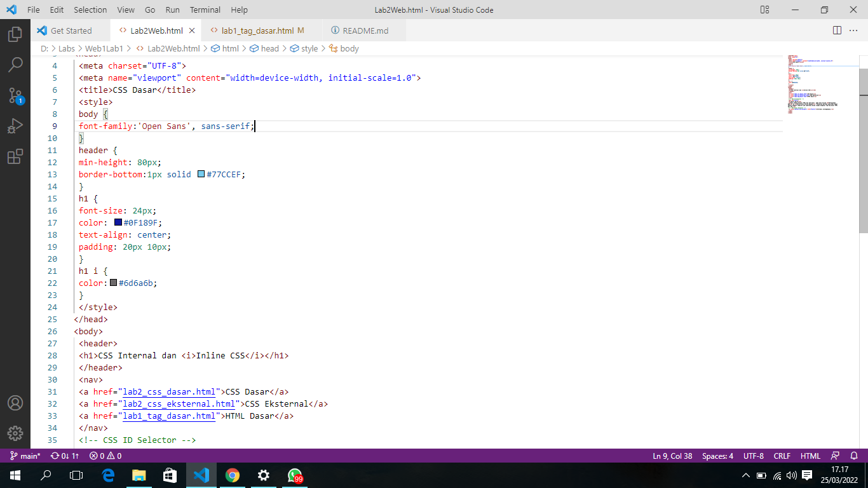Open the Search panel

pyautogui.click(x=15, y=64)
